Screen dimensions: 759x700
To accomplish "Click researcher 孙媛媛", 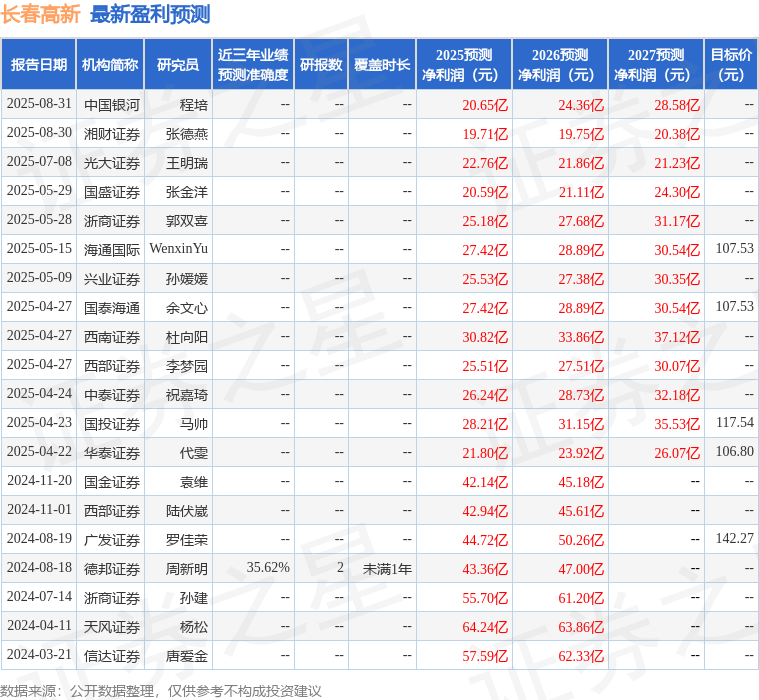I will click(187, 279).
